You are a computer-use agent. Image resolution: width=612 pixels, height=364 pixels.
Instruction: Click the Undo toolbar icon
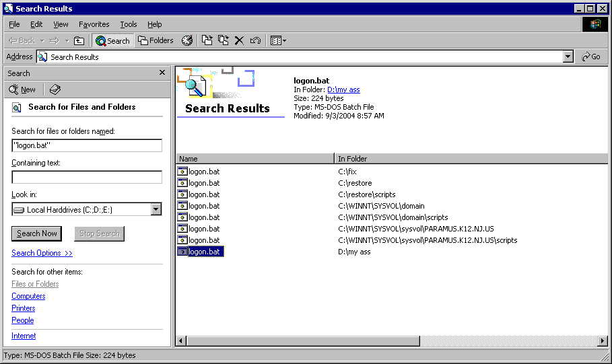tap(255, 40)
